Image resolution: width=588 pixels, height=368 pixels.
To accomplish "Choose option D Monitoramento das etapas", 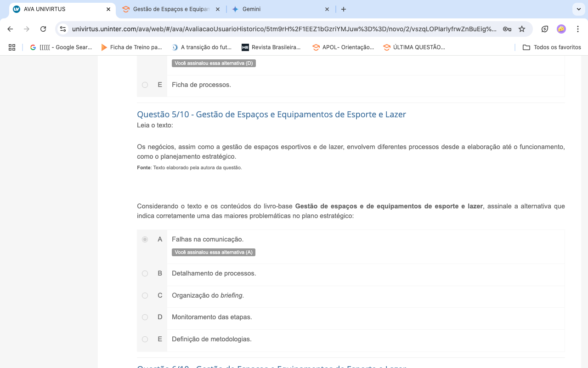I will click(145, 317).
